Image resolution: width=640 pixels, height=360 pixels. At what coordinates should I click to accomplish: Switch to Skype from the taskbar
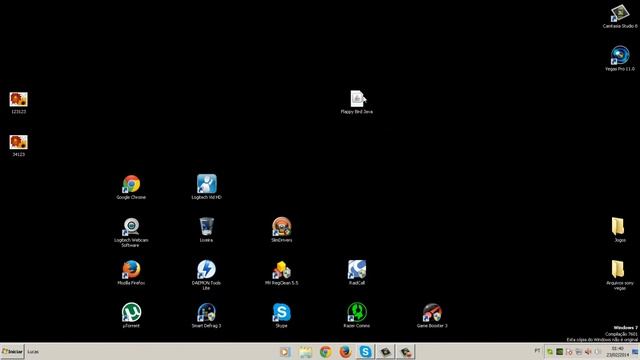tap(365, 352)
